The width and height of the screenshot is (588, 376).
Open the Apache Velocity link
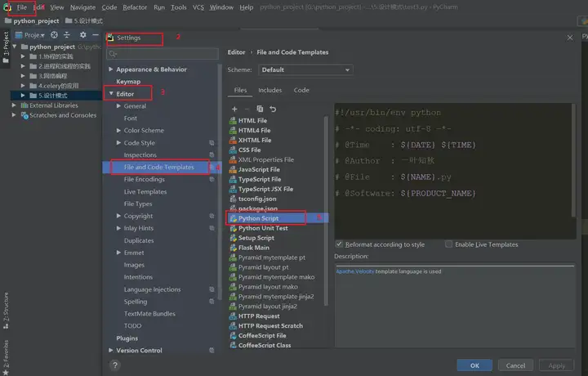[x=354, y=271]
